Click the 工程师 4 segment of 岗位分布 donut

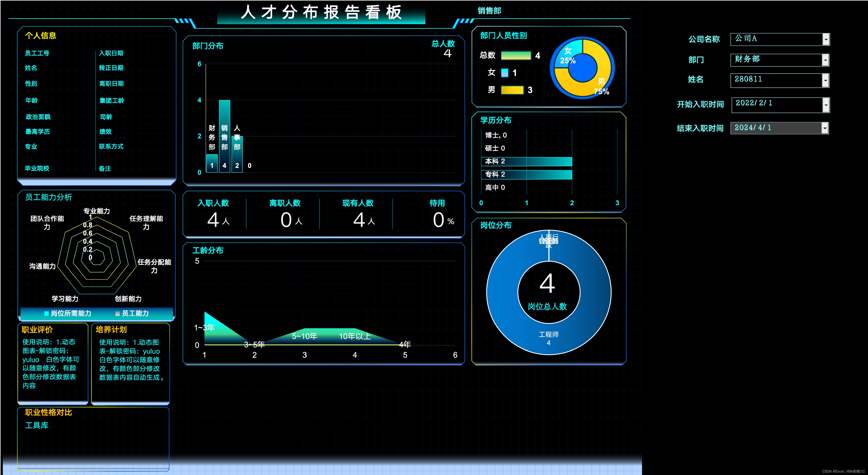[x=549, y=339]
